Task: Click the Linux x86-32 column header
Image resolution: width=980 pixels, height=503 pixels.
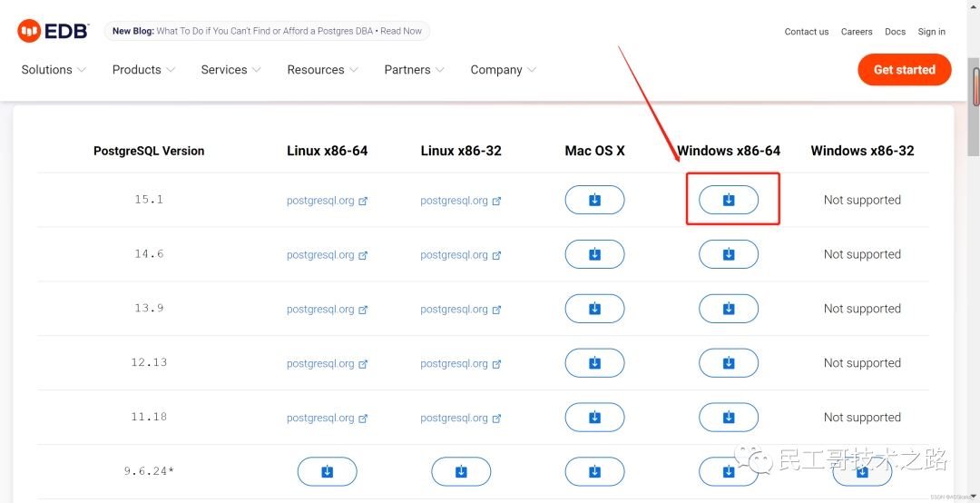Action: pyautogui.click(x=461, y=151)
